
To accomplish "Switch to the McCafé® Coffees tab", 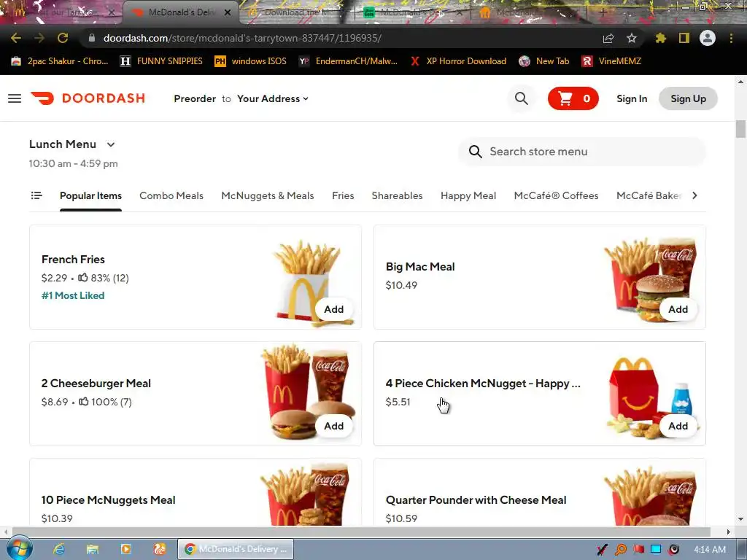I will (x=556, y=195).
